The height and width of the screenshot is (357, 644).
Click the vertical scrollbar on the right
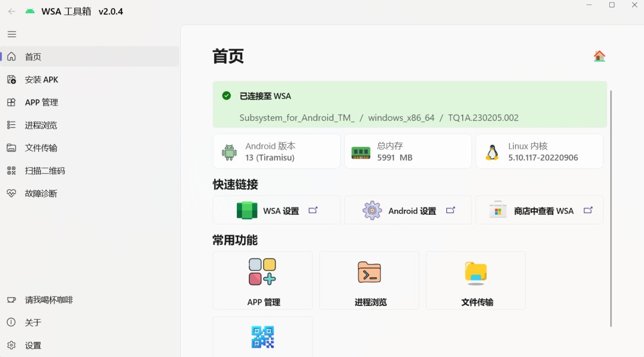pyautogui.click(x=611, y=208)
